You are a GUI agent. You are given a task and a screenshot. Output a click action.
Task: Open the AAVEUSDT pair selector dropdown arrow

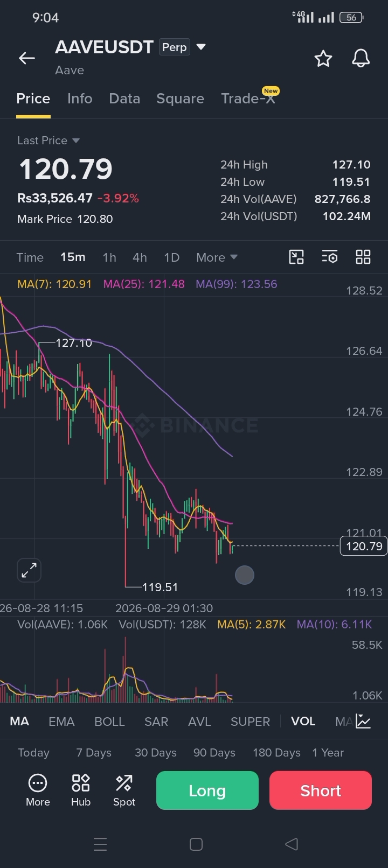tap(201, 47)
